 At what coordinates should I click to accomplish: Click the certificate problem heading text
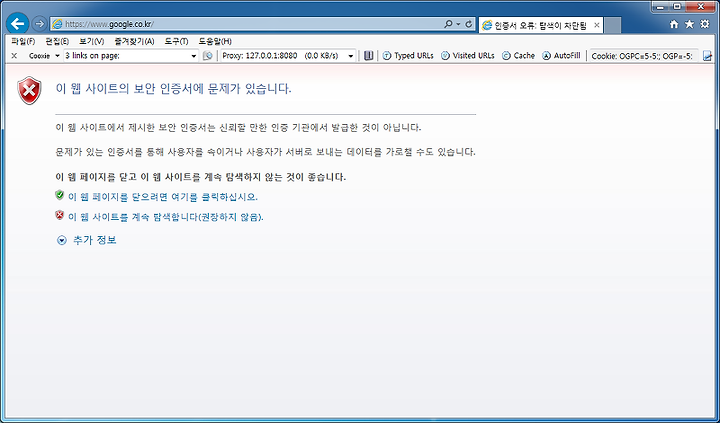pos(173,89)
